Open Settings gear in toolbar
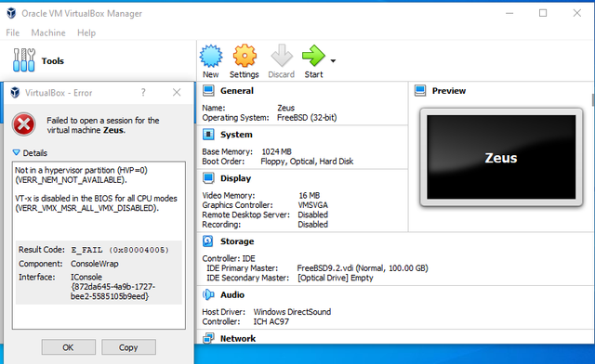The height and width of the screenshot is (364, 595). click(245, 56)
